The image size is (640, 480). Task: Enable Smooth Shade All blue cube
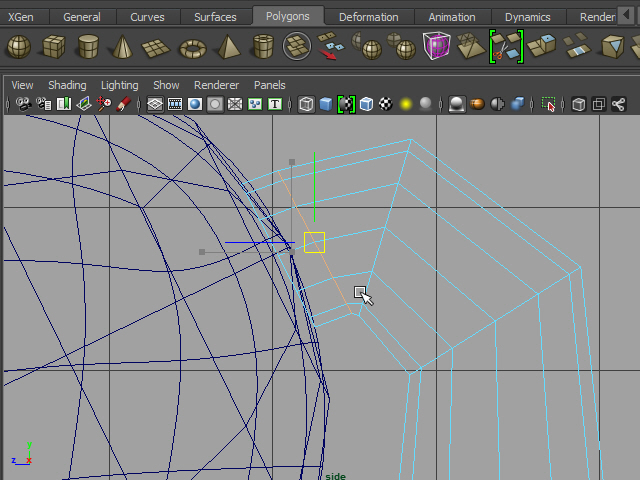(x=326, y=104)
